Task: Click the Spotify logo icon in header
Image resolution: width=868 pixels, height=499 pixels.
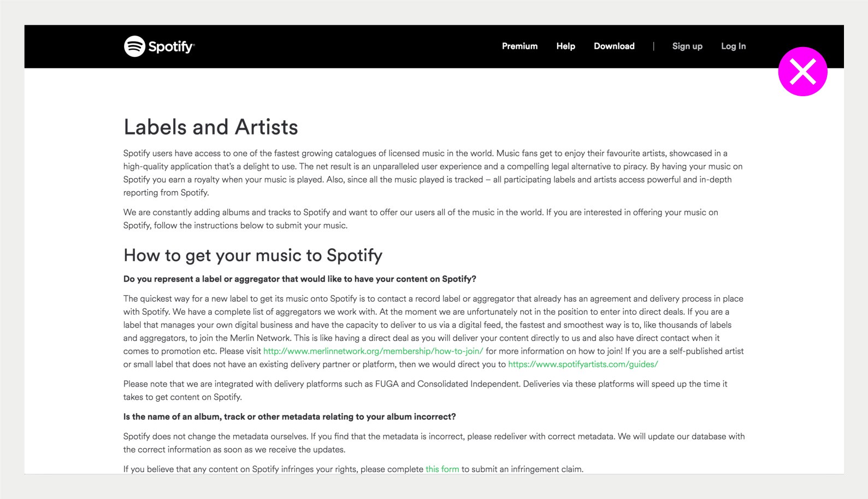Action: pyautogui.click(x=134, y=46)
